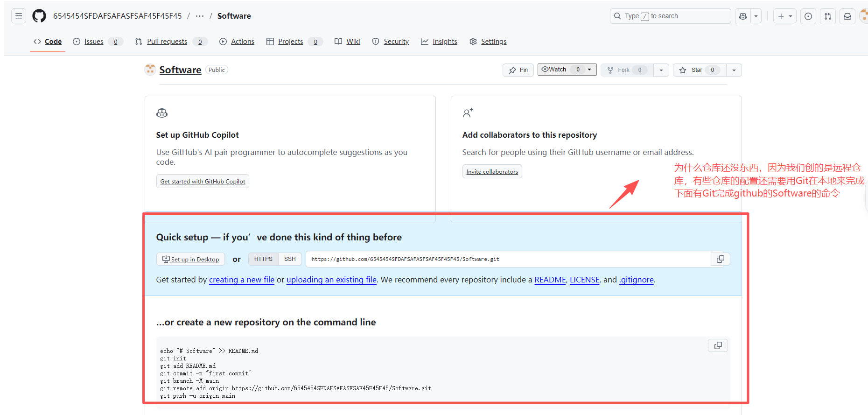The height and width of the screenshot is (415, 868).
Task: Open the LICENSE link
Action: [585, 280]
